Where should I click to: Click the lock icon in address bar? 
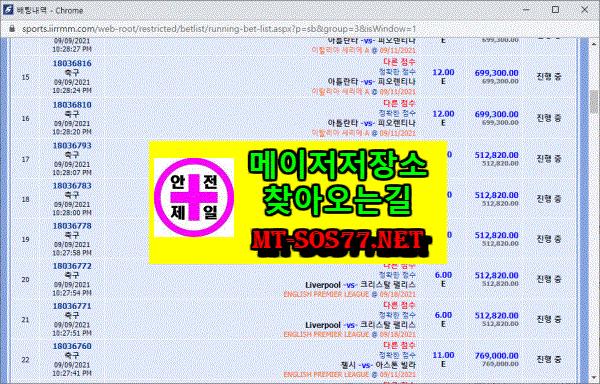[12, 29]
